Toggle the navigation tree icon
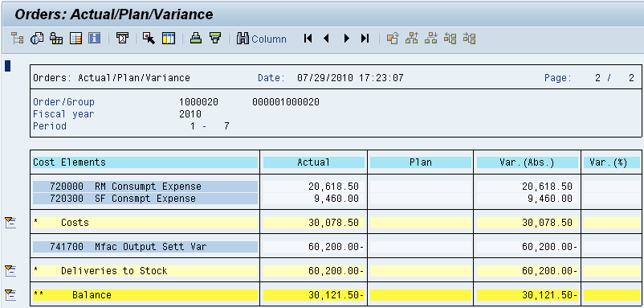The image size is (644, 308). [17, 39]
